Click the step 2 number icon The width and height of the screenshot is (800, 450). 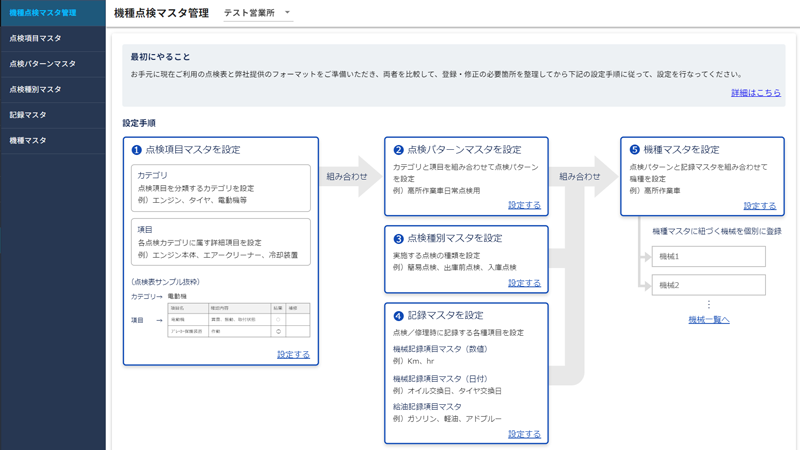point(398,150)
